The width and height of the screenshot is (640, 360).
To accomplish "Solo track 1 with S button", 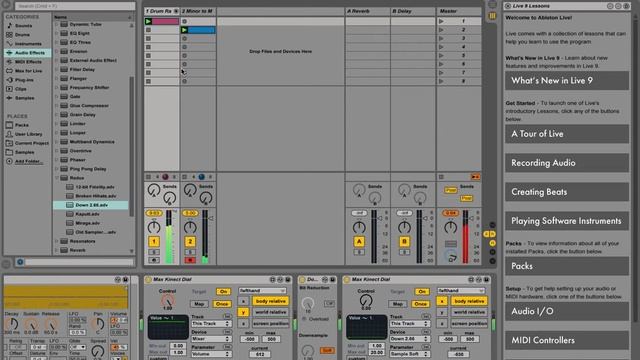I will coord(154,252).
